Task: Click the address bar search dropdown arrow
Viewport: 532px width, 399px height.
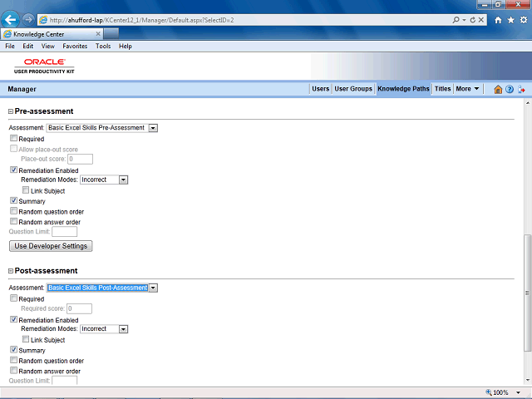Action: click(464, 20)
